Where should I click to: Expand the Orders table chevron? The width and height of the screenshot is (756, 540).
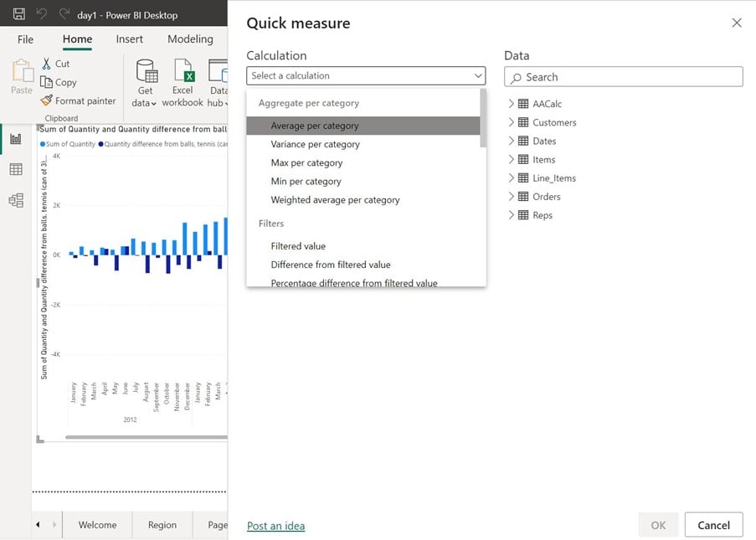(511, 196)
